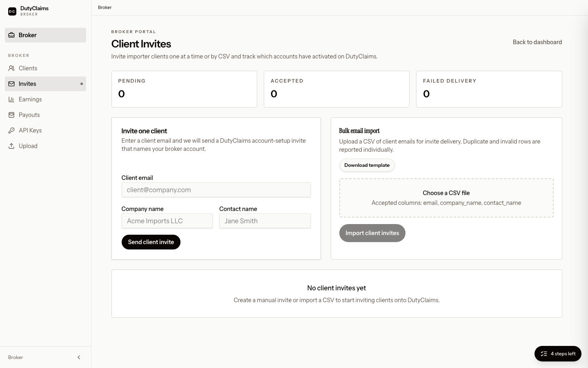Click the Failed Delivery count card
The width and height of the screenshot is (588, 368).
(489, 89)
